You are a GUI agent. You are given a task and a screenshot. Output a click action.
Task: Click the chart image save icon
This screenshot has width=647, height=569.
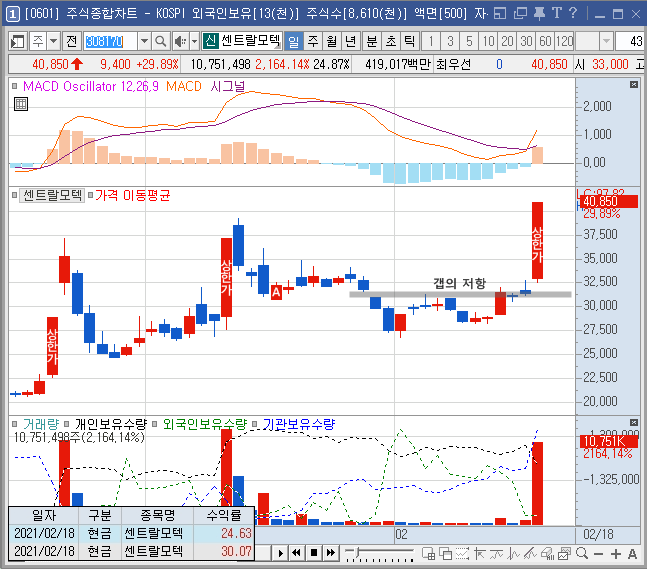[x=564, y=554]
